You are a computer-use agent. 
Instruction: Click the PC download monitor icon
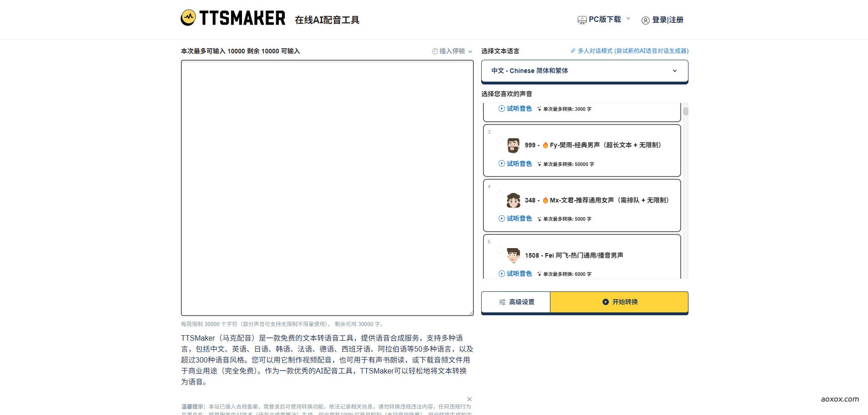click(x=582, y=20)
